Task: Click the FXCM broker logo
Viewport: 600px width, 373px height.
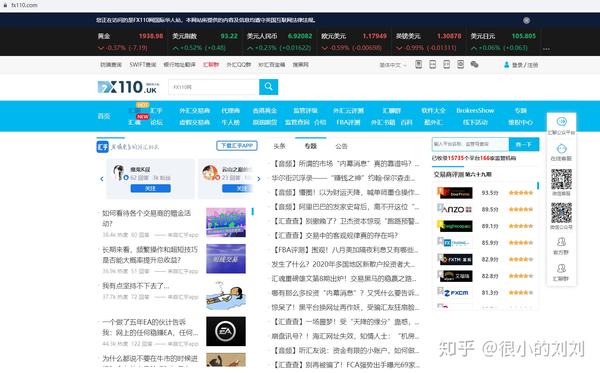Action: pos(455,293)
